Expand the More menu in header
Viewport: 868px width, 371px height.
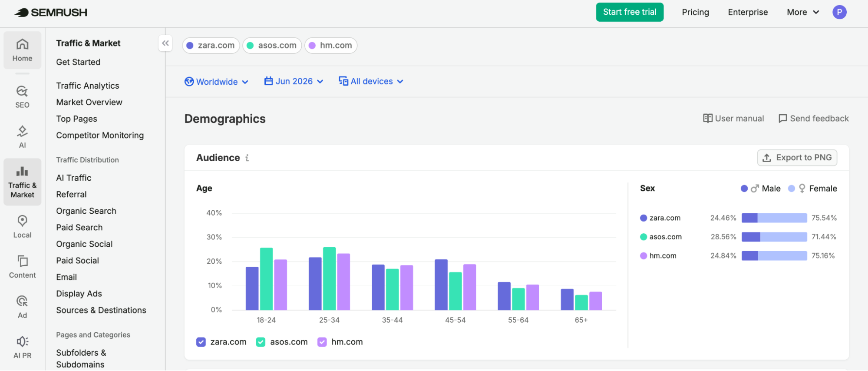(803, 12)
